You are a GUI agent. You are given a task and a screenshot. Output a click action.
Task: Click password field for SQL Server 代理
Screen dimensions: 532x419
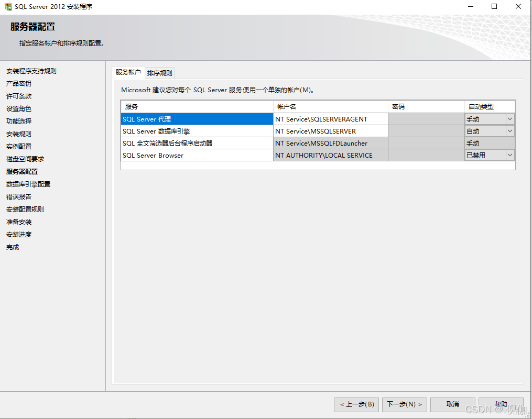tap(426, 119)
